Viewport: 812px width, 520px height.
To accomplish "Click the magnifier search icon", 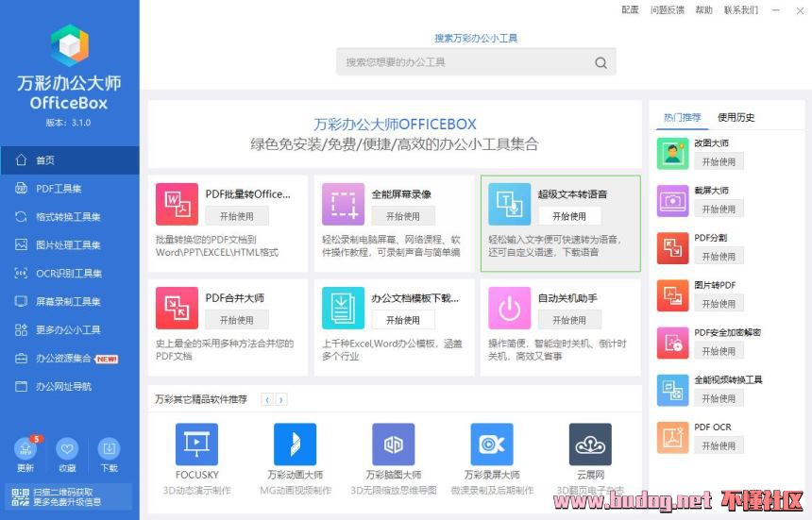I will (601, 62).
